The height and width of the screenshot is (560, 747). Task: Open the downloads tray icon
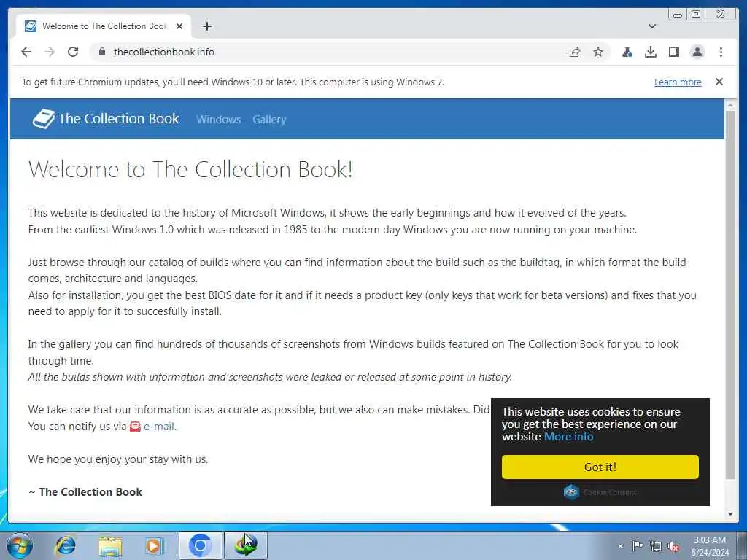click(650, 52)
